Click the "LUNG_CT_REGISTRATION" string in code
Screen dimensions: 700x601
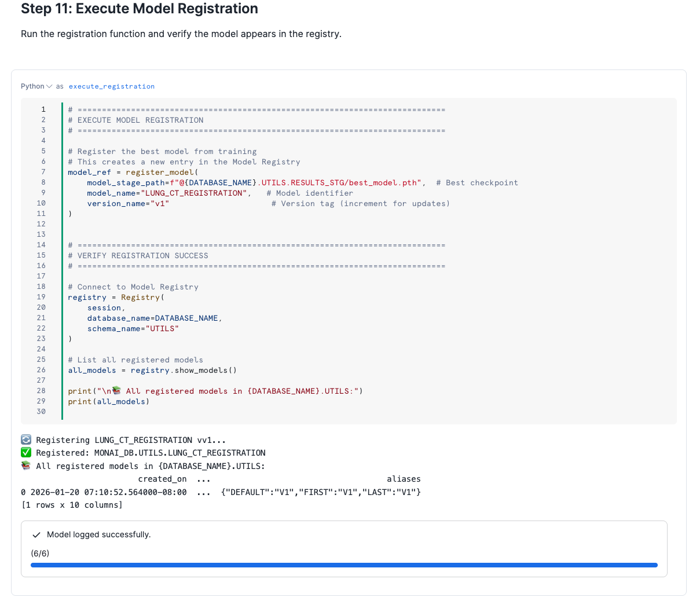(x=193, y=193)
